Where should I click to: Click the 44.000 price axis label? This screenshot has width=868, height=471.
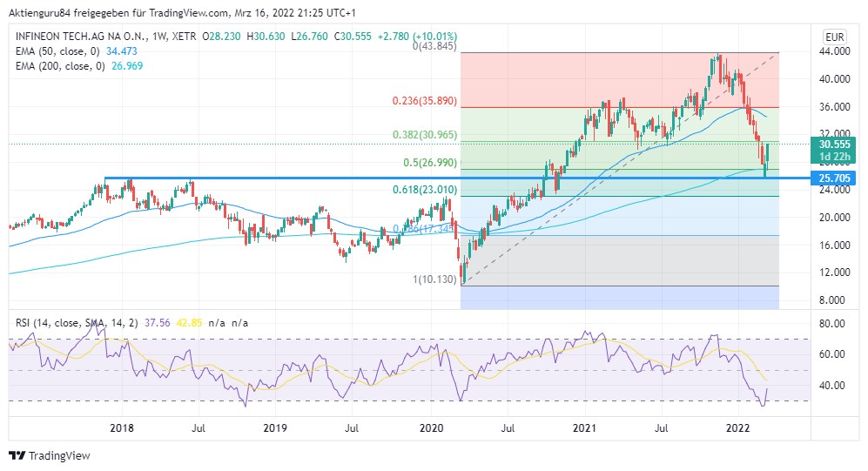coord(834,51)
